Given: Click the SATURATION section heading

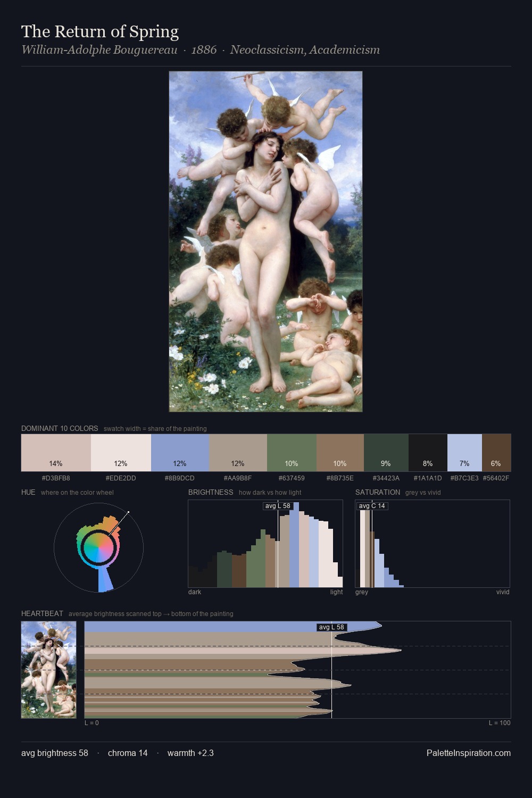Looking at the screenshot, I should pyautogui.click(x=378, y=492).
